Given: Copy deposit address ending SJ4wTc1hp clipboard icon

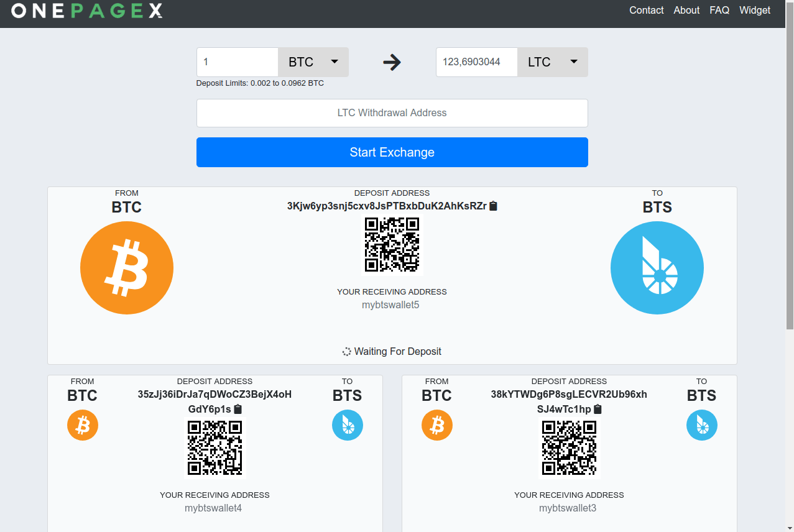Looking at the screenshot, I should tap(598, 409).
